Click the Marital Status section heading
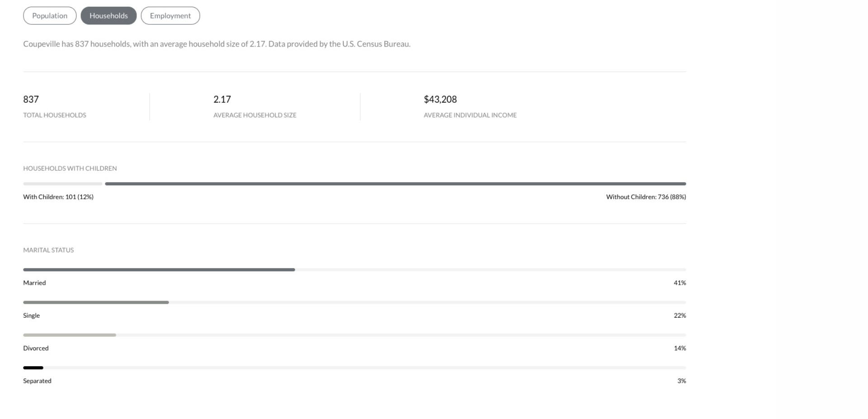 point(48,250)
